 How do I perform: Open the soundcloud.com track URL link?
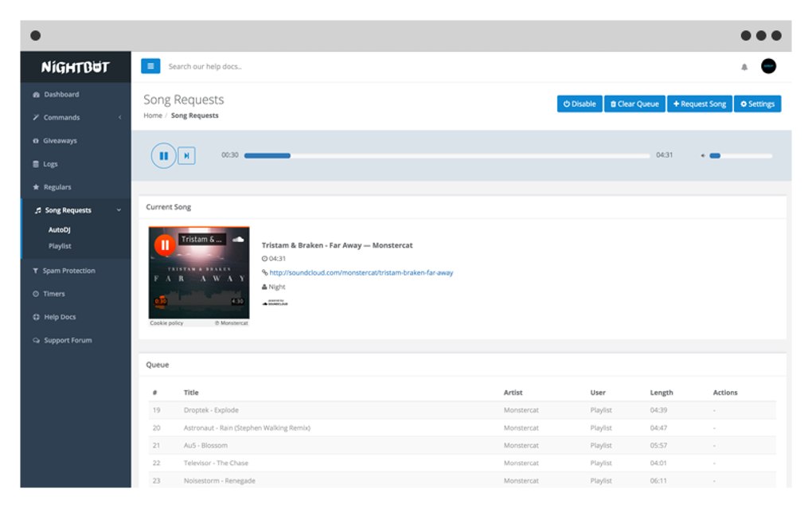361,272
